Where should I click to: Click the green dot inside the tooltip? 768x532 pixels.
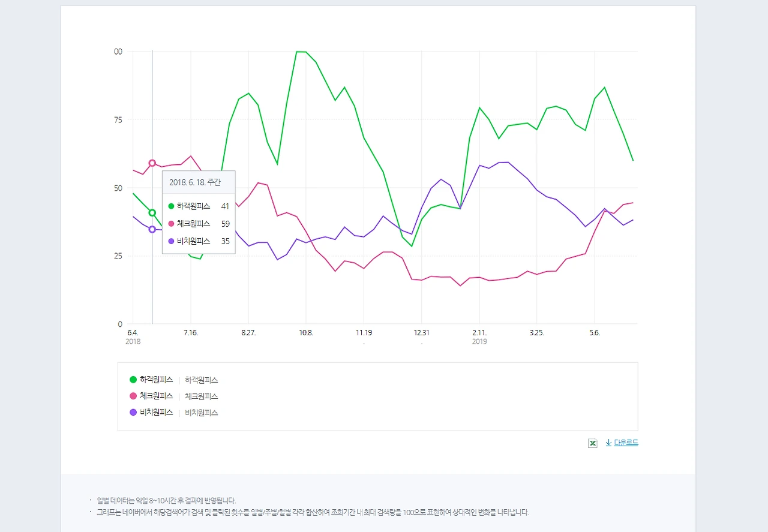click(x=172, y=206)
